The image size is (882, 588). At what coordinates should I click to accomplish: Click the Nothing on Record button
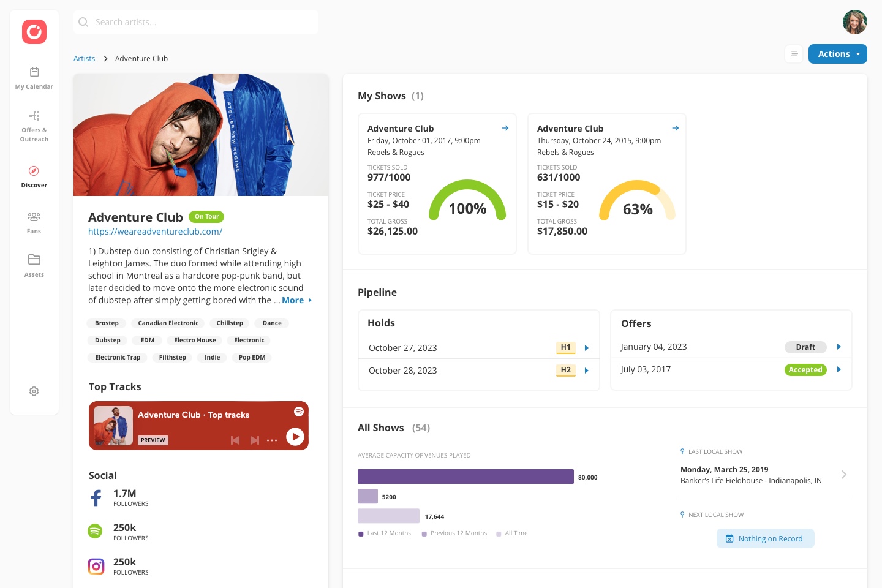(766, 538)
